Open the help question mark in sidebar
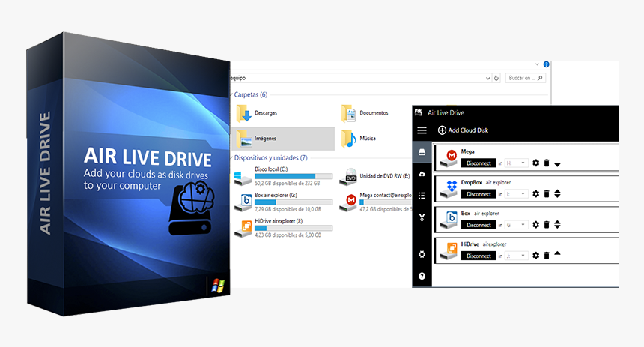644x347 pixels. (422, 276)
